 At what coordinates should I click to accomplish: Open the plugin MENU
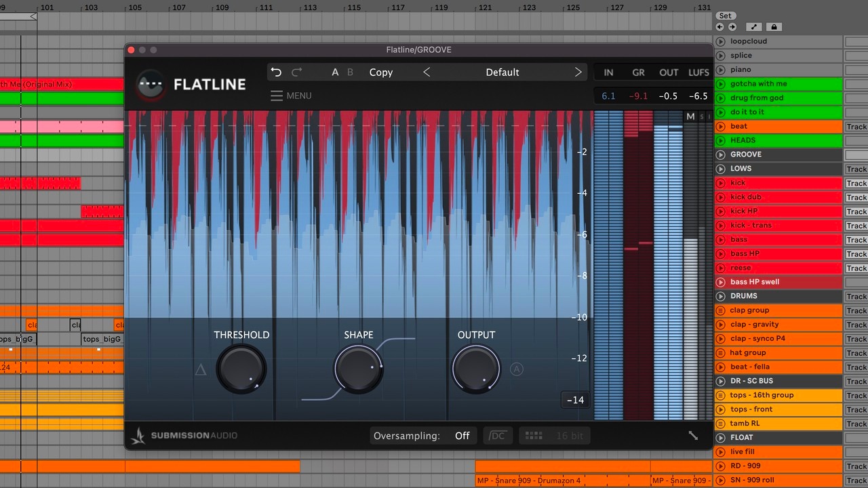pyautogui.click(x=291, y=96)
